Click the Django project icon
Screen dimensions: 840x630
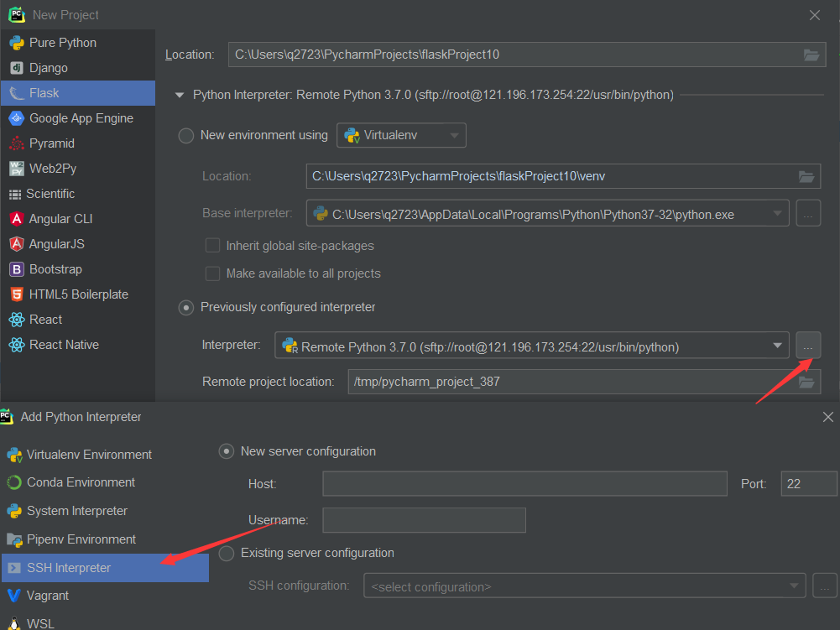pos(17,68)
